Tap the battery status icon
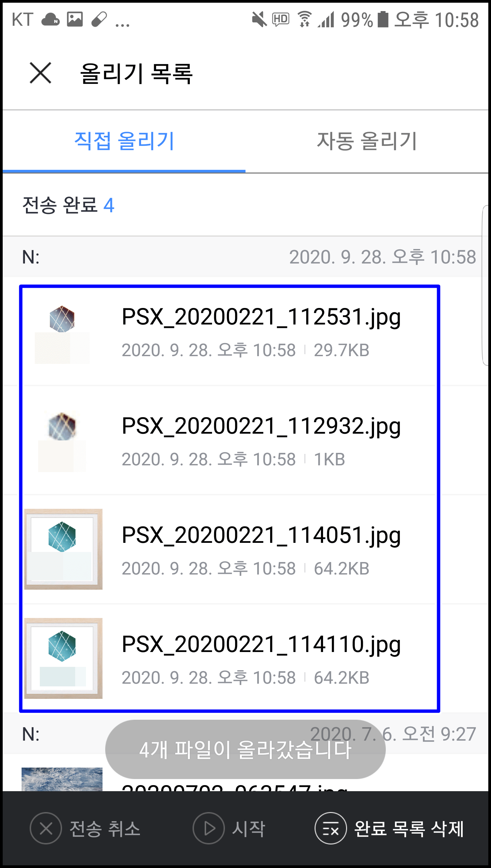Viewport: 491px width, 868px height. pyautogui.click(x=383, y=19)
